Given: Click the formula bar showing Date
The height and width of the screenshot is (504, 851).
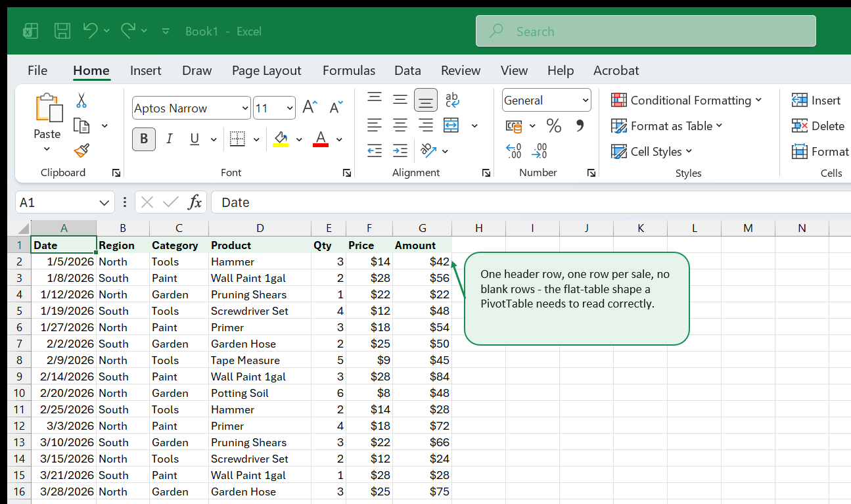Looking at the screenshot, I should coord(531,202).
